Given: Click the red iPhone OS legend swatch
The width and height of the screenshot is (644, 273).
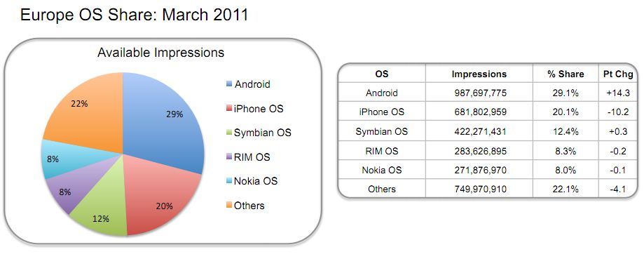Looking at the screenshot, I should tap(229, 109).
